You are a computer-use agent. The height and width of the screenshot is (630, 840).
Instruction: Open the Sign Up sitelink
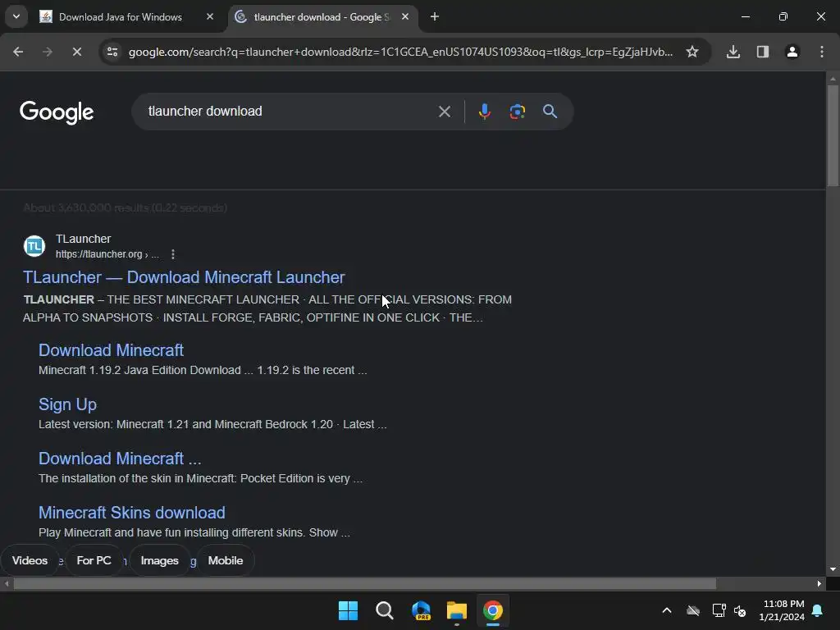(x=67, y=404)
